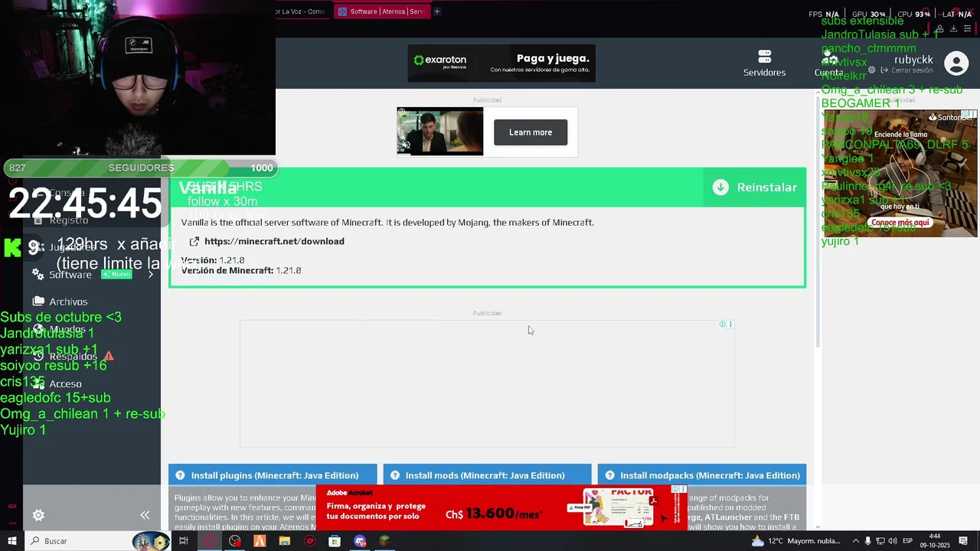Screen dimensions: 980x551
Task: Click the video ad thumbnail
Action: tap(440, 131)
